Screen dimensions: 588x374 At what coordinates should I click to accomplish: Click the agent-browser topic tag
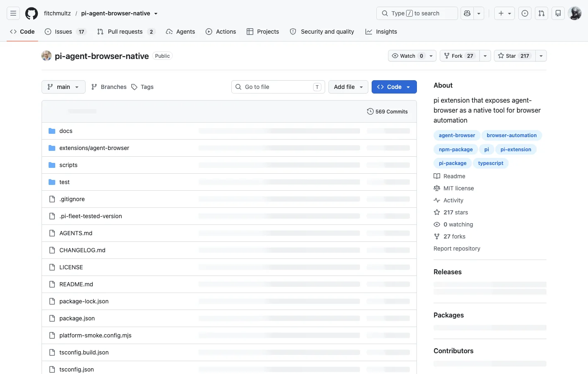(x=457, y=135)
